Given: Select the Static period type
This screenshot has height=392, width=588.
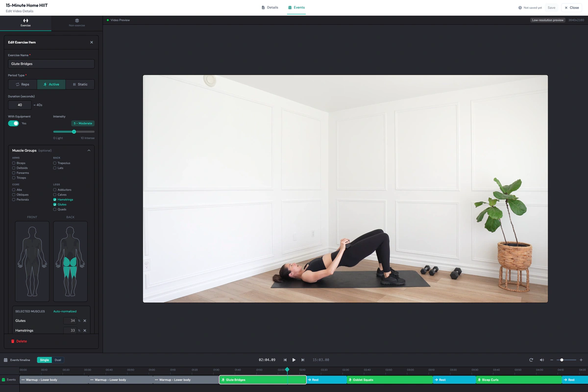Looking at the screenshot, I should point(80,84).
